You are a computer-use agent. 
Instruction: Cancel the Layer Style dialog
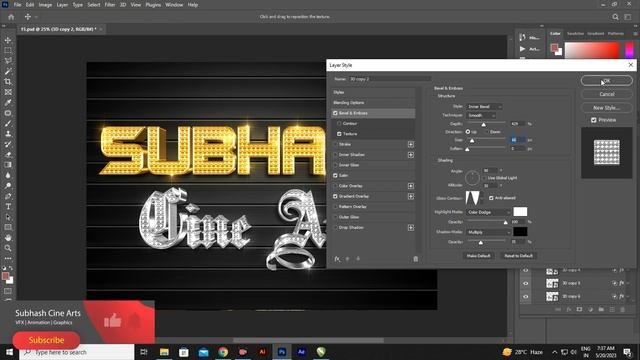tap(607, 94)
